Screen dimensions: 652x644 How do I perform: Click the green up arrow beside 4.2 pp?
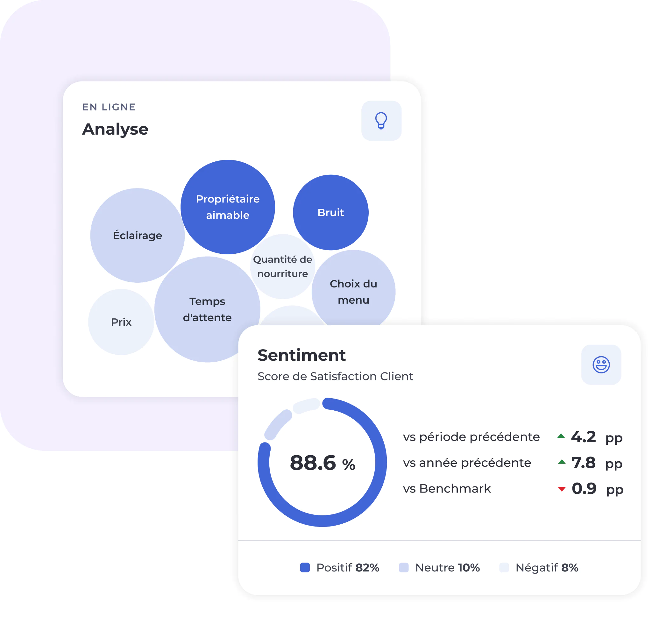tap(561, 436)
